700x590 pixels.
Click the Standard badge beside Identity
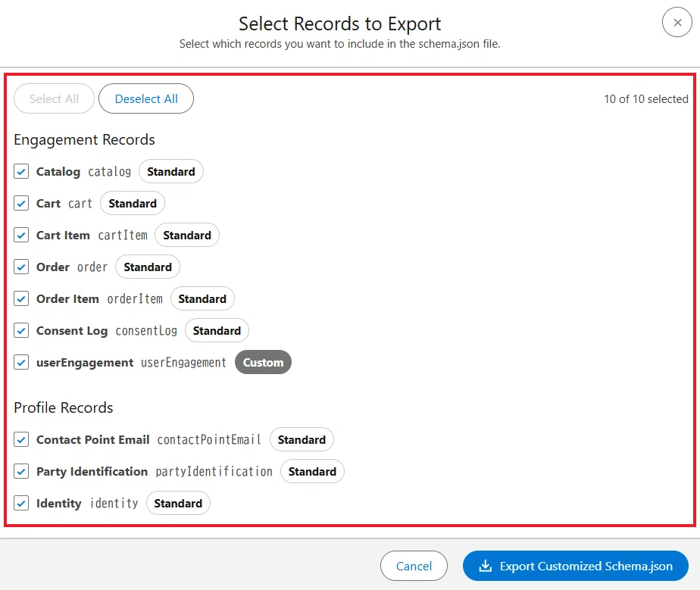(178, 504)
